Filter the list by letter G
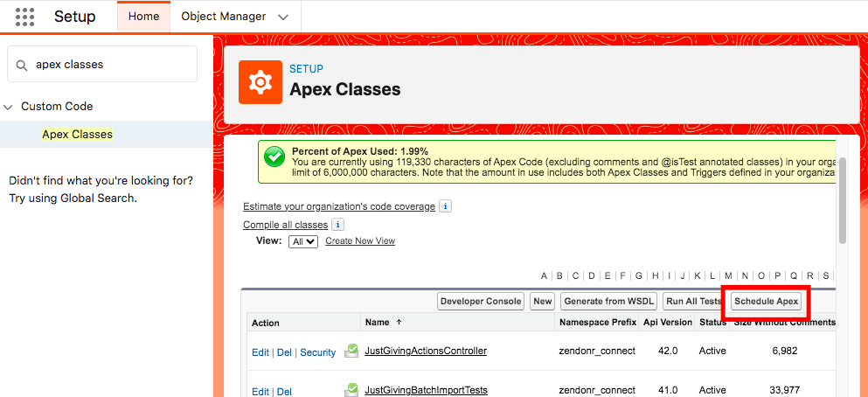868x397 pixels. pos(639,275)
